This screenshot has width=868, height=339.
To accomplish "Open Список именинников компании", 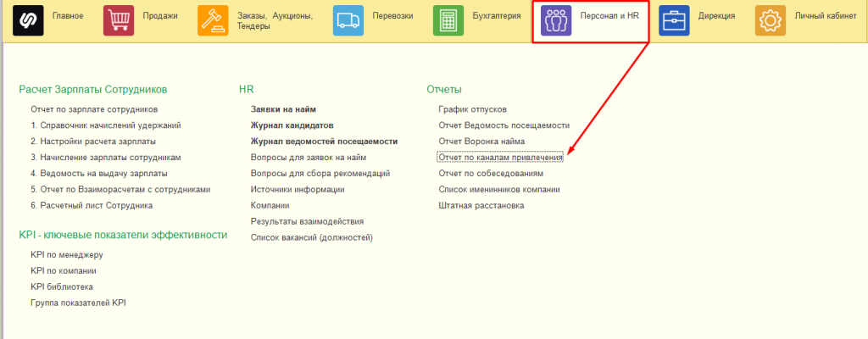I will click(499, 190).
